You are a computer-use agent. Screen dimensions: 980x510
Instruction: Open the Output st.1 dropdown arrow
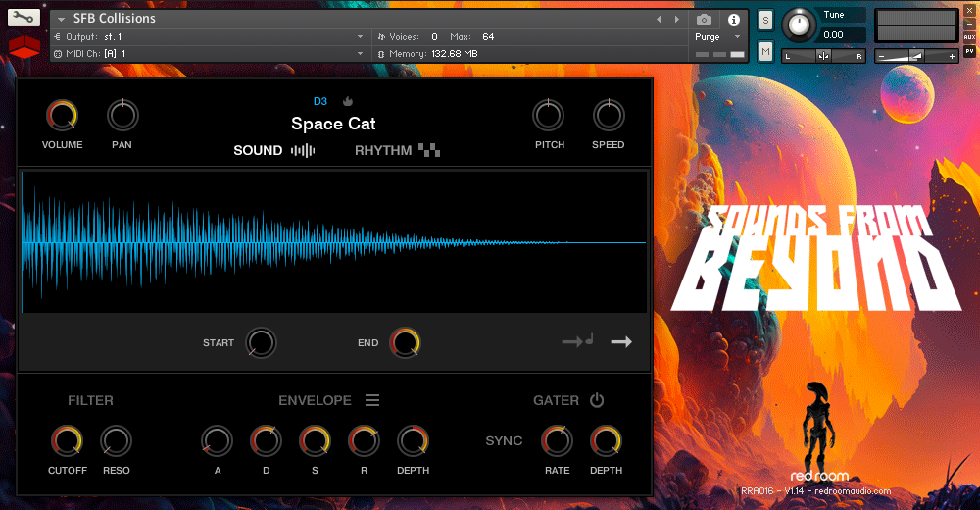pos(360,37)
